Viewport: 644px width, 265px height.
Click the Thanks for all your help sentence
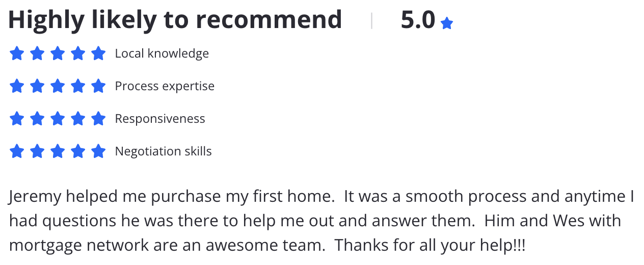click(430, 246)
